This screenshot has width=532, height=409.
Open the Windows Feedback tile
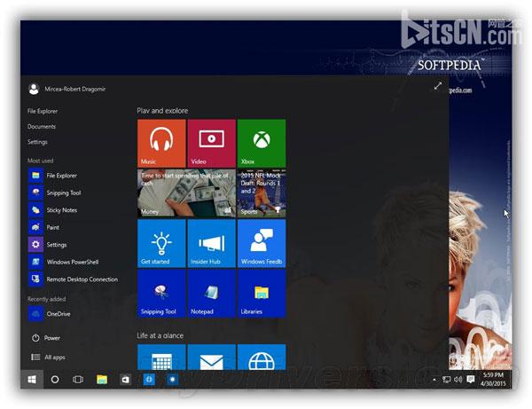click(x=262, y=243)
